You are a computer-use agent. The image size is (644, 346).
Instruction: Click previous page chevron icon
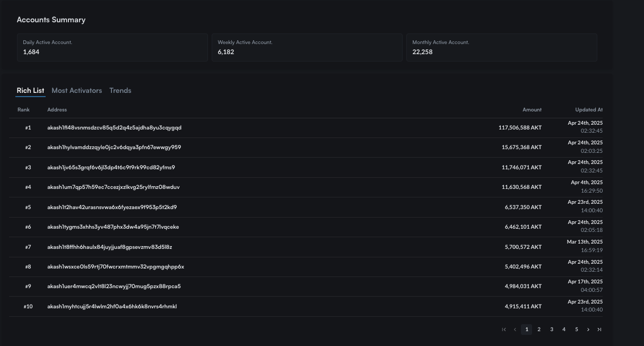point(515,330)
